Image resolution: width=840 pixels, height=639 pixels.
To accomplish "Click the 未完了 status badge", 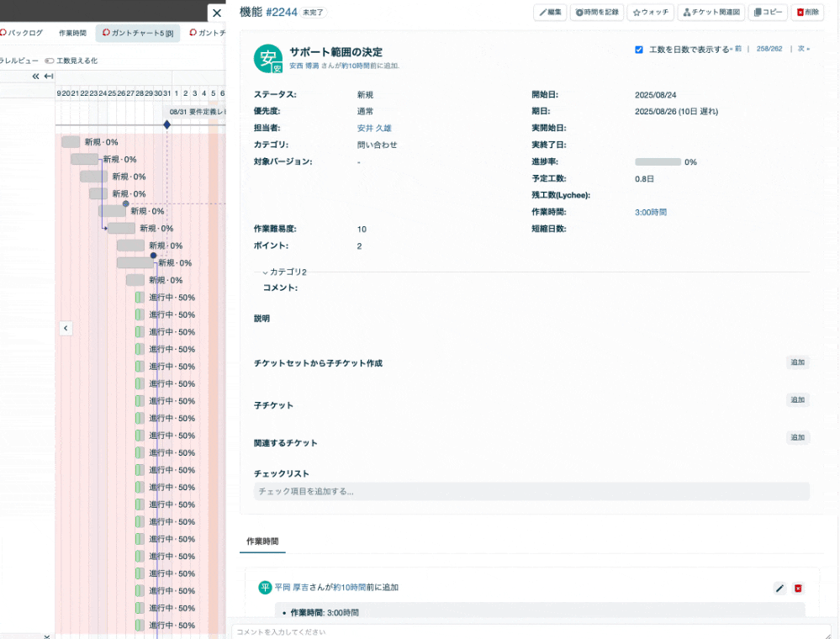I will tap(313, 13).
